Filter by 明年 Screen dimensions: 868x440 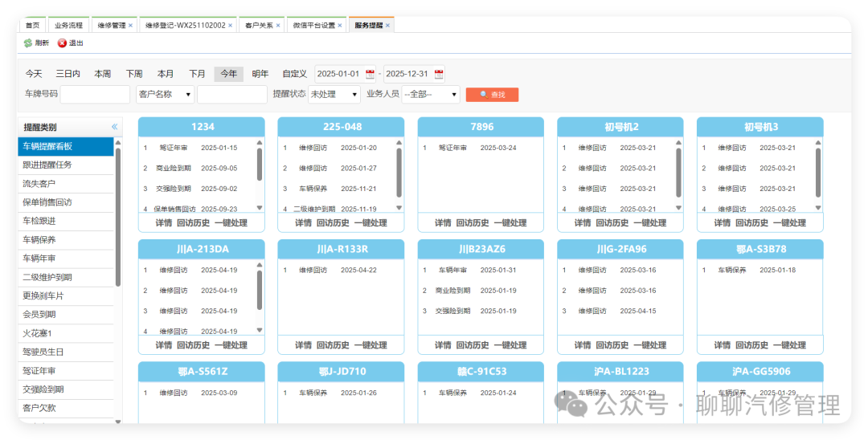pos(260,74)
